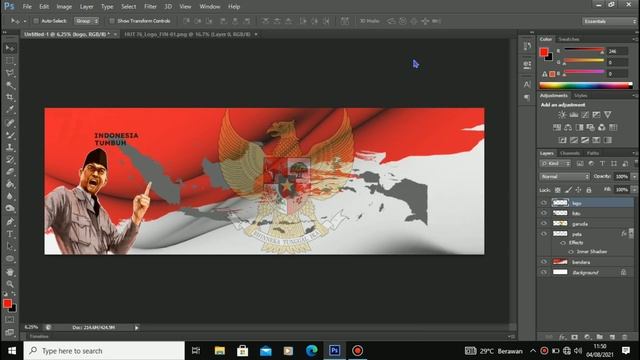Image resolution: width=640 pixels, height=360 pixels.
Task: Select the Horizontal Type tool
Action: click(10, 234)
